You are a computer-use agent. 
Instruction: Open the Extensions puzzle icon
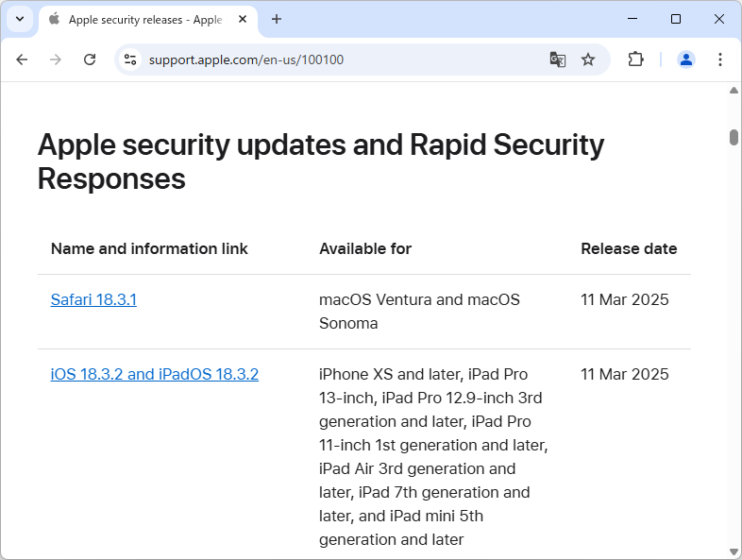pos(635,59)
